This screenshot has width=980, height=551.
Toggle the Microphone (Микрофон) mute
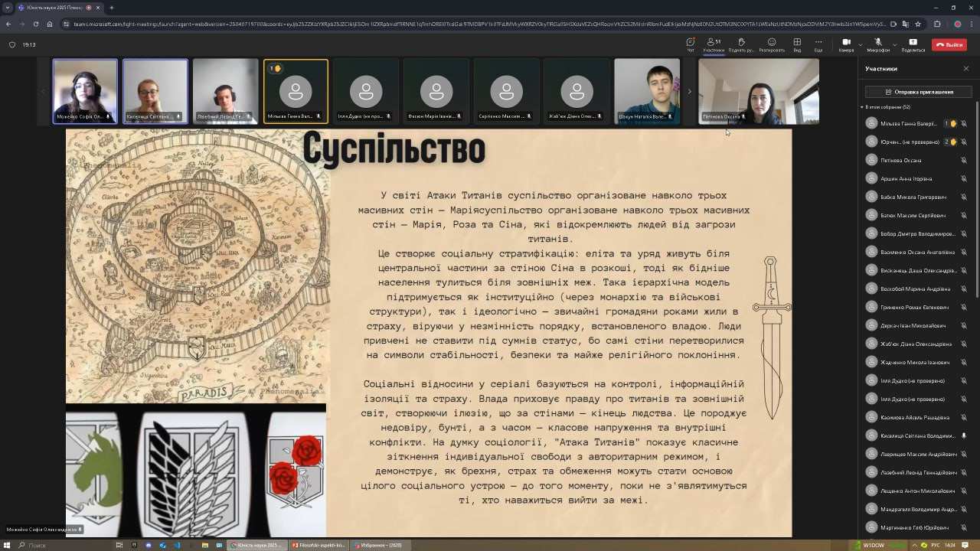(x=877, y=44)
